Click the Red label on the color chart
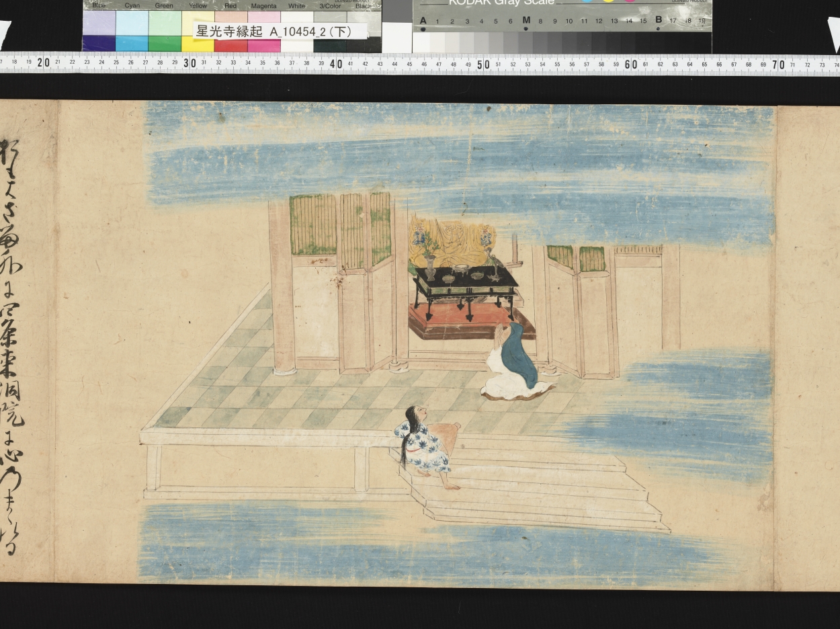The width and height of the screenshot is (840, 629). (x=230, y=6)
